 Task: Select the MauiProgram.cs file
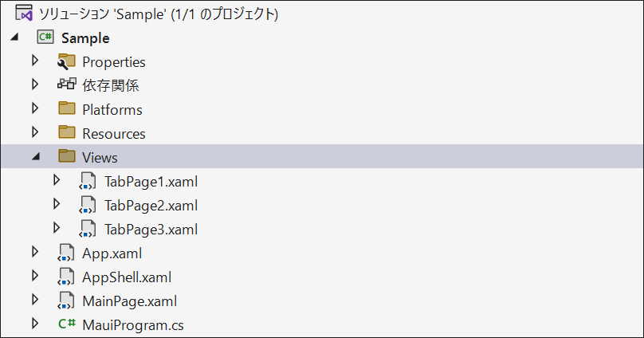pyautogui.click(x=133, y=325)
